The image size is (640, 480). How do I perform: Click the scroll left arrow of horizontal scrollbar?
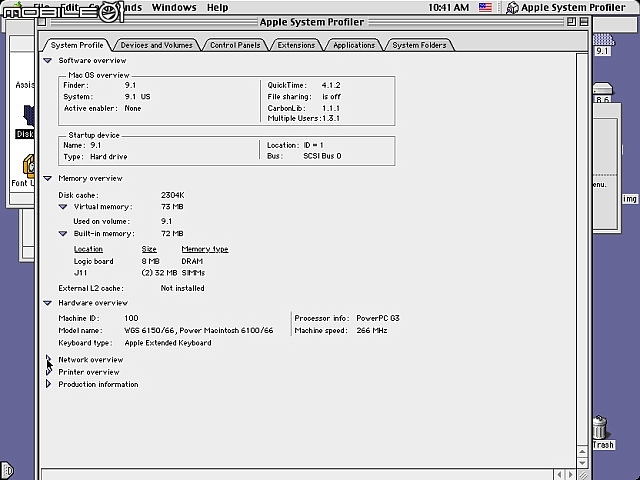click(559, 474)
